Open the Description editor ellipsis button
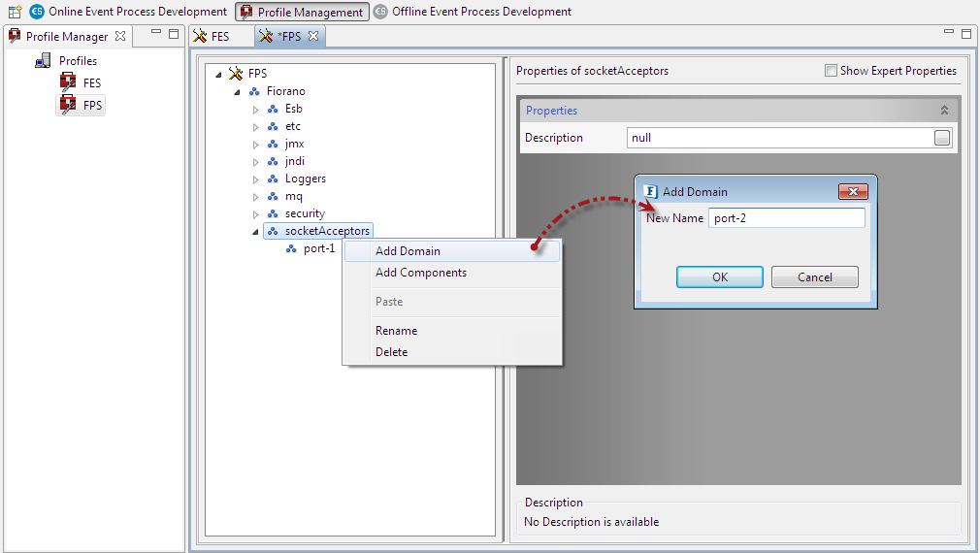Viewport: 980px width, 553px height. point(942,138)
